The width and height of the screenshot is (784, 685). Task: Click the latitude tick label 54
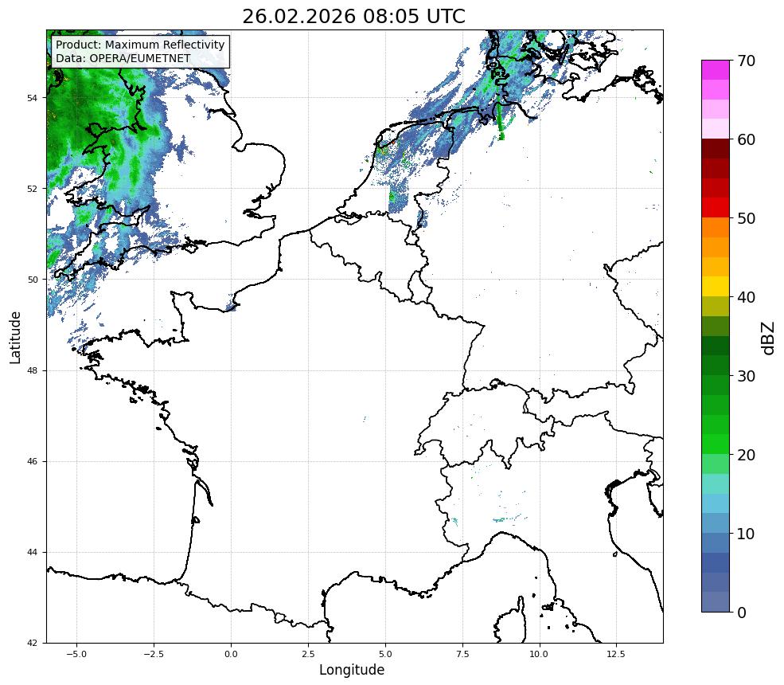pos(32,98)
